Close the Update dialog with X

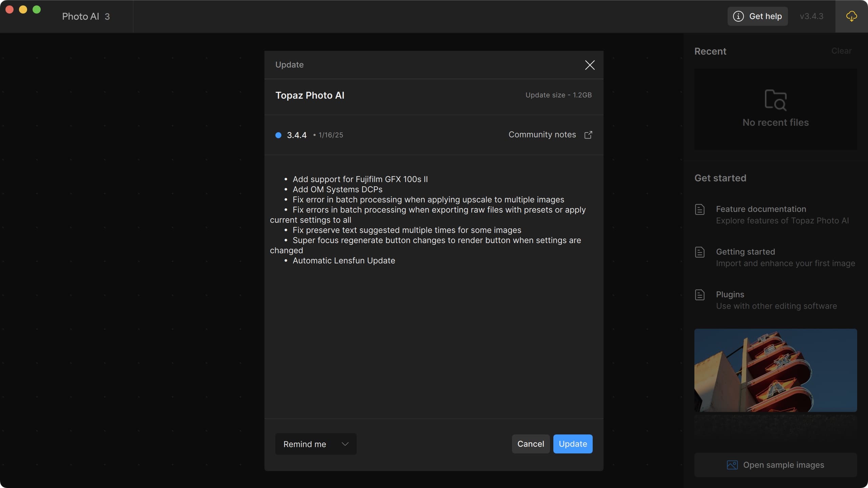[590, 65]
